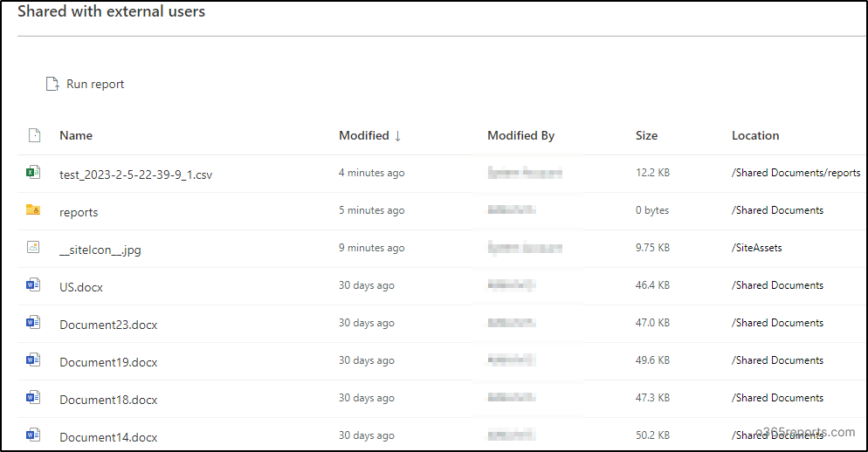The width and height of the screenshot is (868, 452).
Task: Click the 46.4 KB size value
Action: pyautogui.click(x=652, y=285)
